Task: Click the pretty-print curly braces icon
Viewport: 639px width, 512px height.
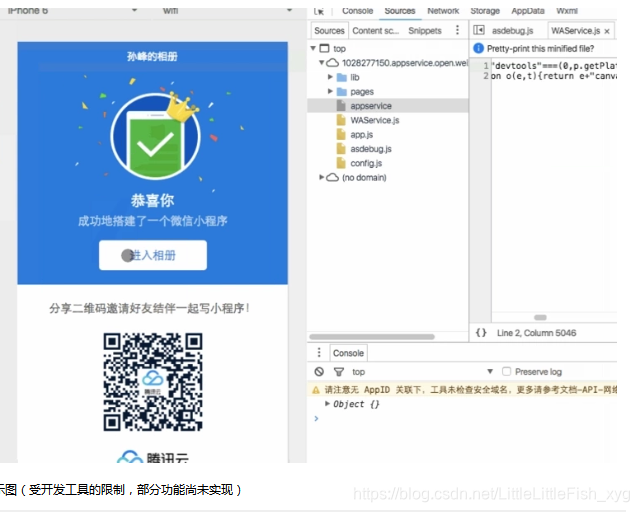Action: tap(481, 333)
